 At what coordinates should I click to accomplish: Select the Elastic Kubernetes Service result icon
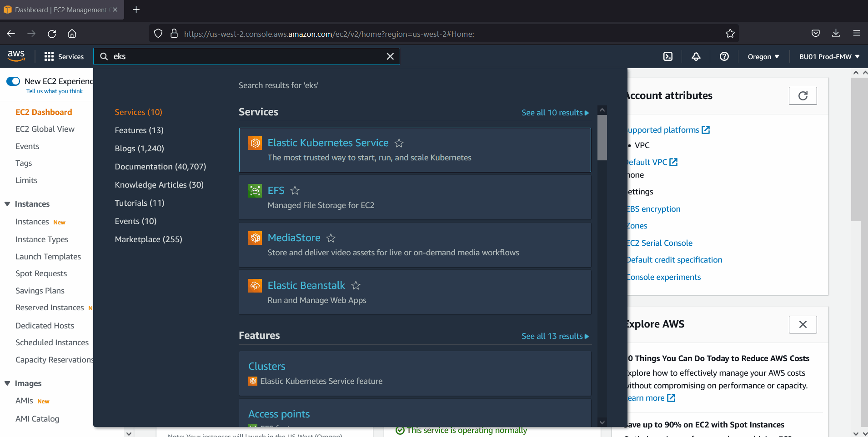pos(255,143)
